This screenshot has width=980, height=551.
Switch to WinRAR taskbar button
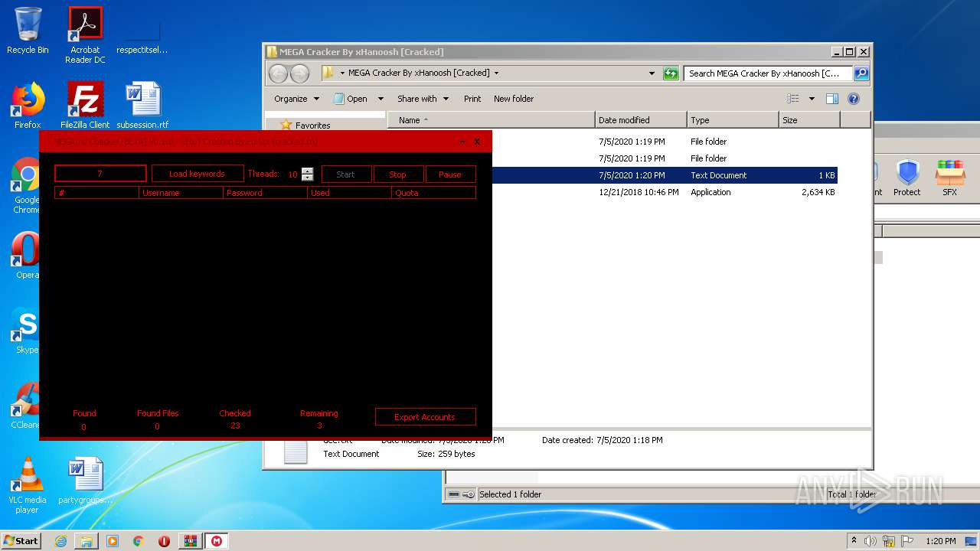pos(191,541)
